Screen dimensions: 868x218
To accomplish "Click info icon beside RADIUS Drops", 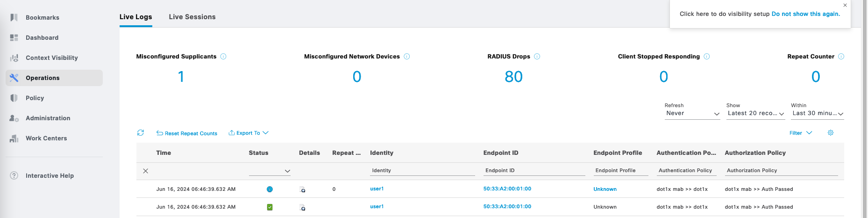I will 537,57.
